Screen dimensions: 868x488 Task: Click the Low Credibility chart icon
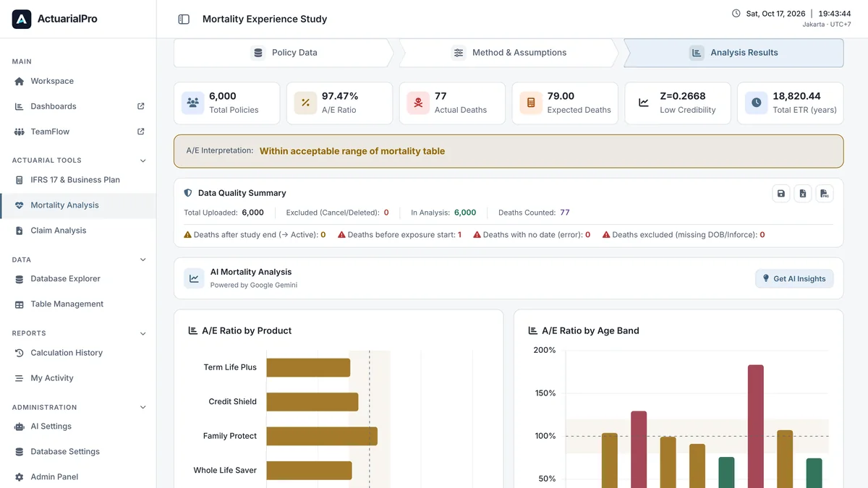(x=644, y=103)
